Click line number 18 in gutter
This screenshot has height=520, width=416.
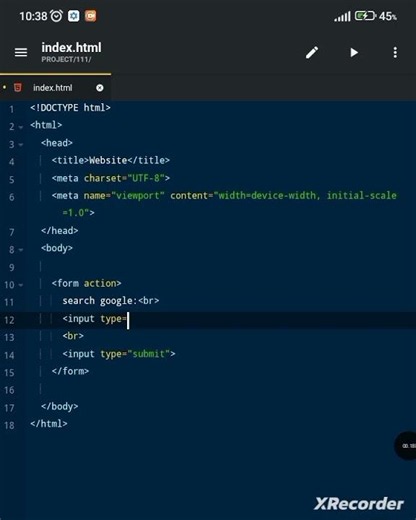click(x=9, y=426)
